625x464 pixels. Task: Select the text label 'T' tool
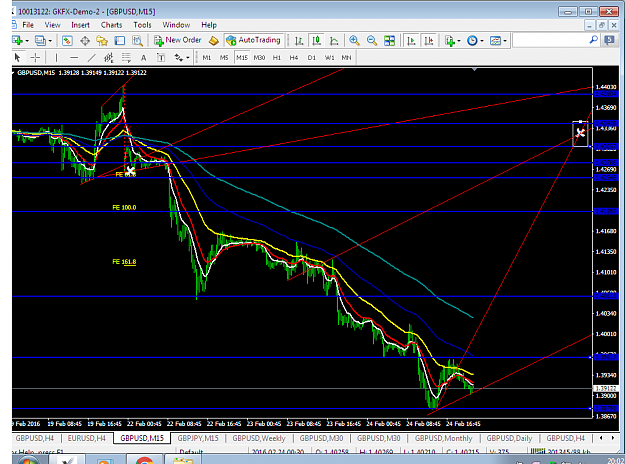pos(161,58)
